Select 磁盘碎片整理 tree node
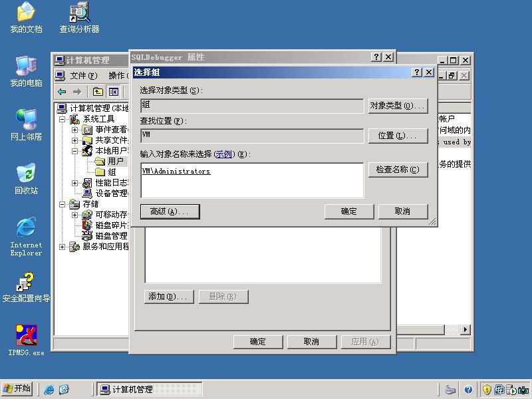Image resolution: width=532 pixels, height=399 pixels. 110,225
